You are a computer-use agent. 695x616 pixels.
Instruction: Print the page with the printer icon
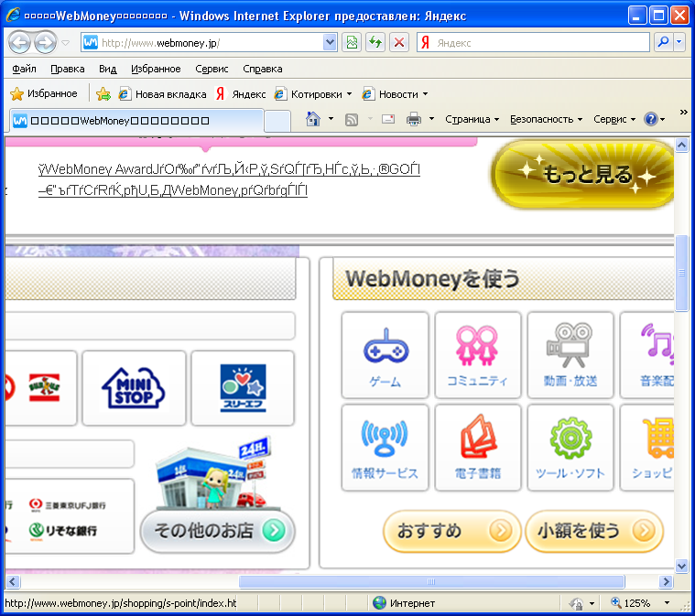(414, 119)
